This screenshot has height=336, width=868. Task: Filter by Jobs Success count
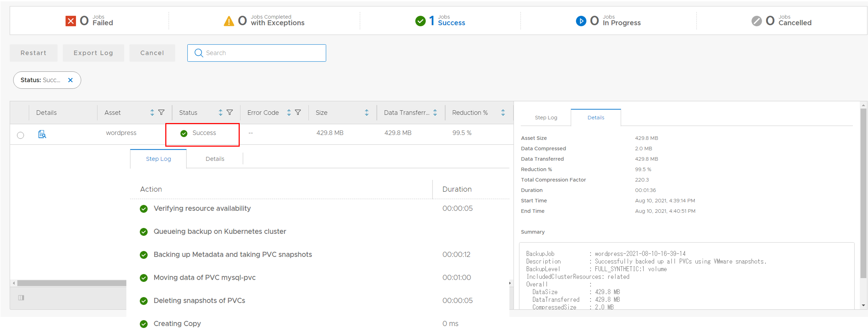click(x=440, y=21)
